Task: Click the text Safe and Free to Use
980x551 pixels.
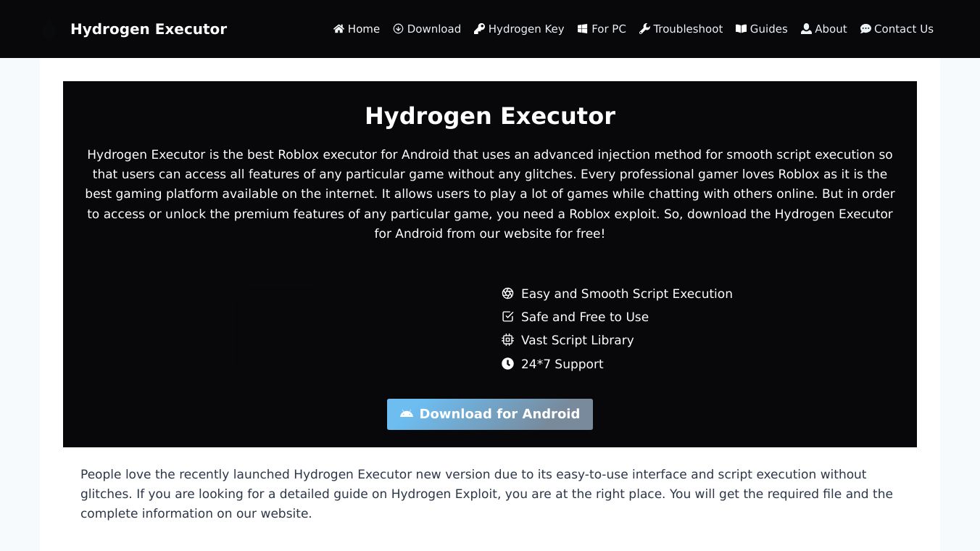Action: tap(585, 317)
